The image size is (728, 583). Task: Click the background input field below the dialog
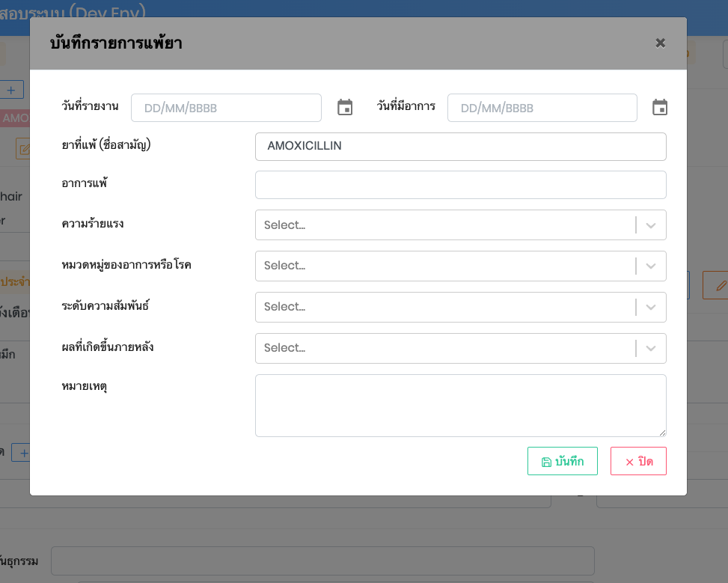(322, 561)
